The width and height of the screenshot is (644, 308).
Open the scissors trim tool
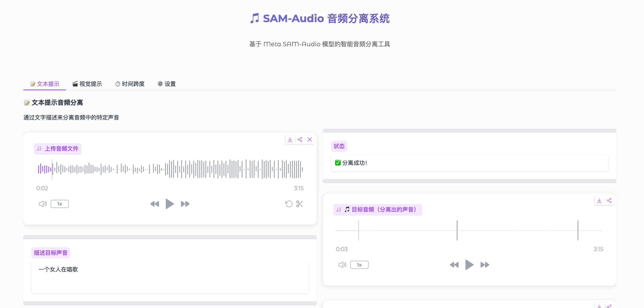click(x=299, y=204)
